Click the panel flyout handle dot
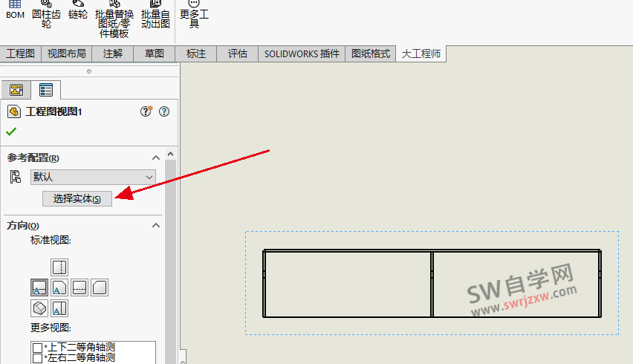This screenshot has width=633, height=364. (89, 71)
